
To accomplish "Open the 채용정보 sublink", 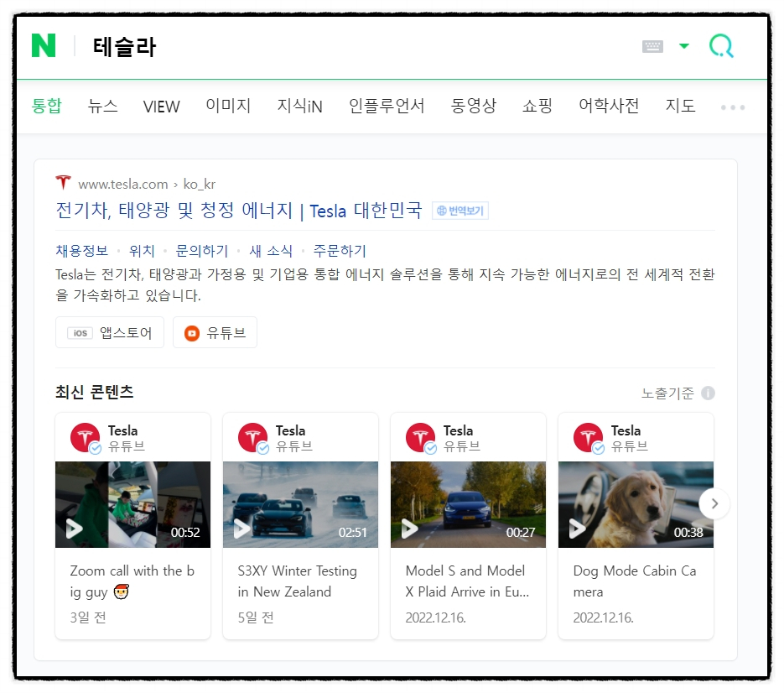I will click(x=81, y=251).
